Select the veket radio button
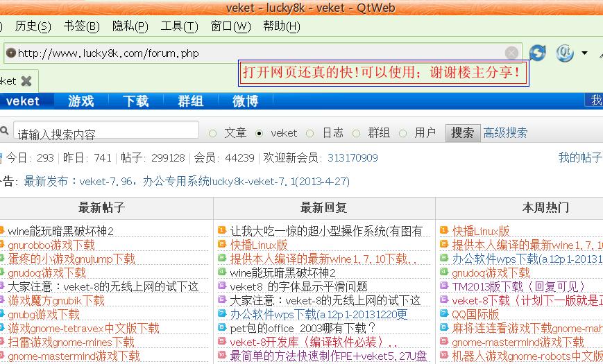The width and height of the screenshot is (603, 364). pyautogui.click(x=260, y=133)
